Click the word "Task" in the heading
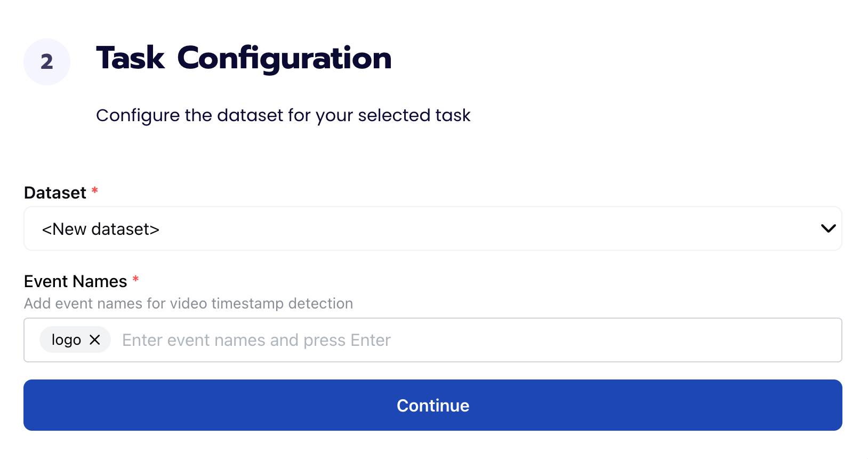This screenshot has height=459, width=868. click(131, 58)
